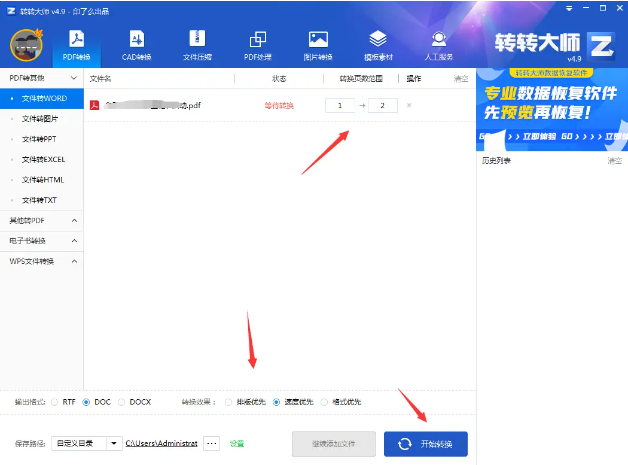Viewport: 628px width, 465px height.
Task: Click the 专业数据恢复软件 ad banner
Action: pos(552,109)
